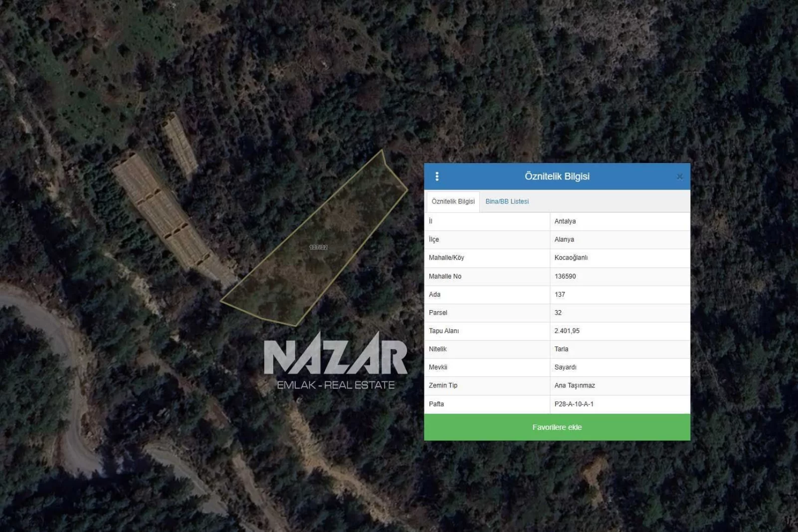
Task: Click the Ada value 137
Action: tap(560, 295)
